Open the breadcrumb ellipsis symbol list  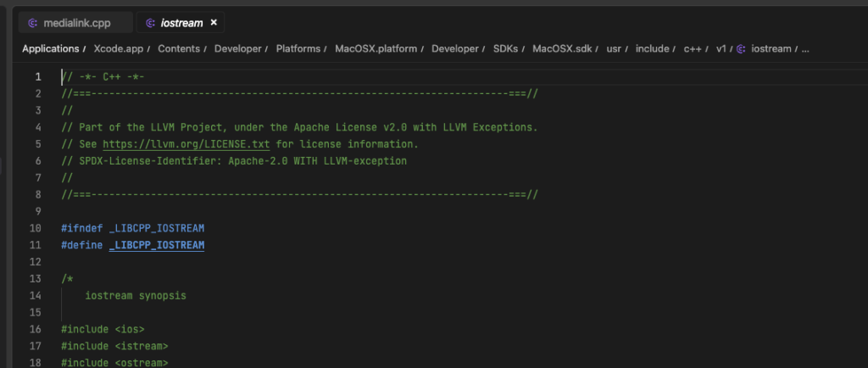coord(805,48)
